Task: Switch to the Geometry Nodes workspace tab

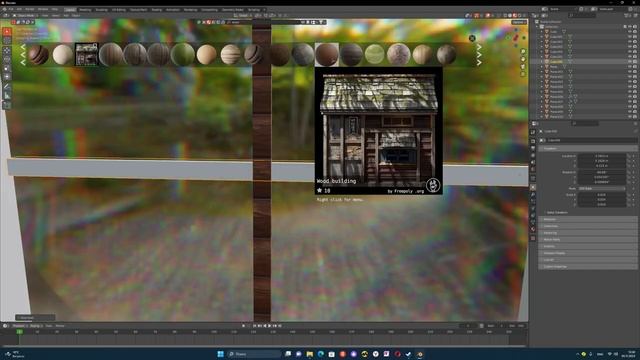Action: click(233, 9)
